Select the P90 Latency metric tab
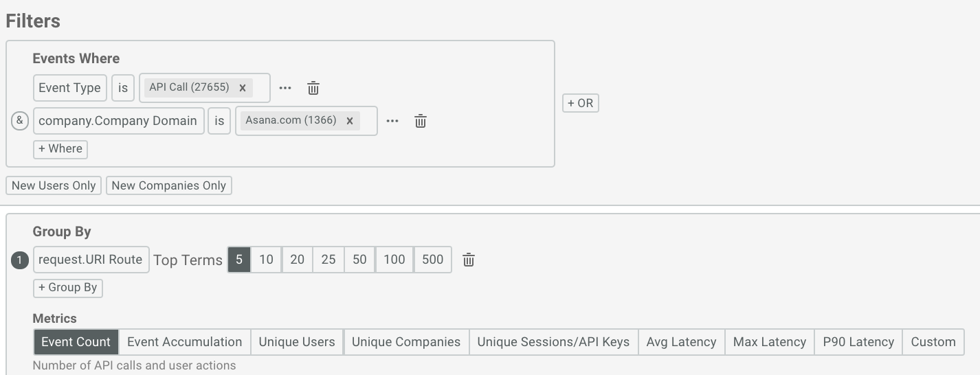The height and width of the screenshot is (375, 980). [x=858, y=342]
